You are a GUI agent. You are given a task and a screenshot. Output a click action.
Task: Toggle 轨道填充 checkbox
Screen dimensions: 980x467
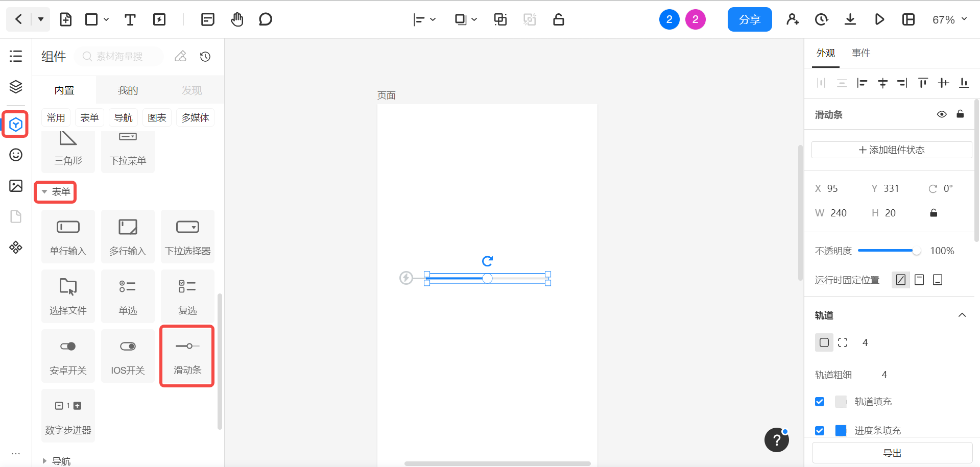coord(820,402)
